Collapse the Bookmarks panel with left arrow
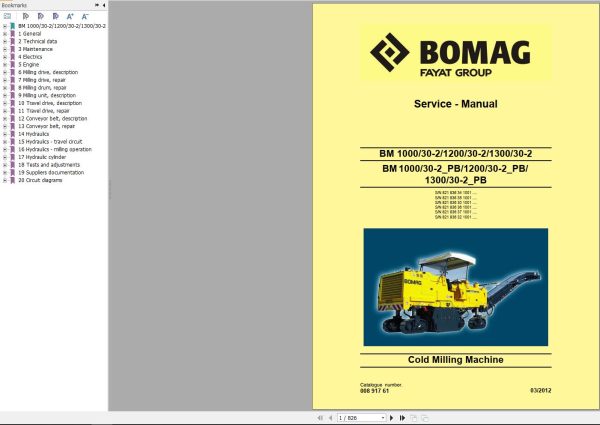Viewport: 600px width, 425px height. click(x=104, y=5)
